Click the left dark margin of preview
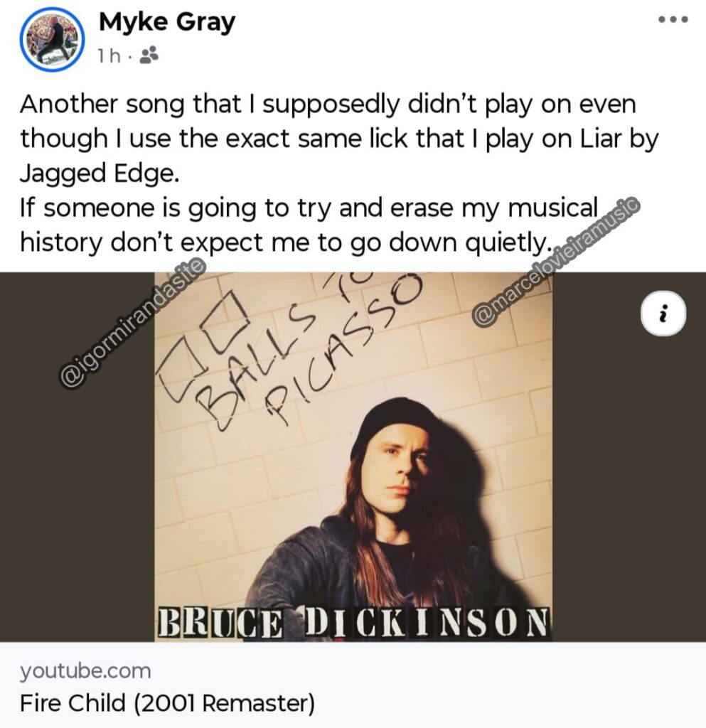The width and height of the screenshot is (706, 728). 77,457
